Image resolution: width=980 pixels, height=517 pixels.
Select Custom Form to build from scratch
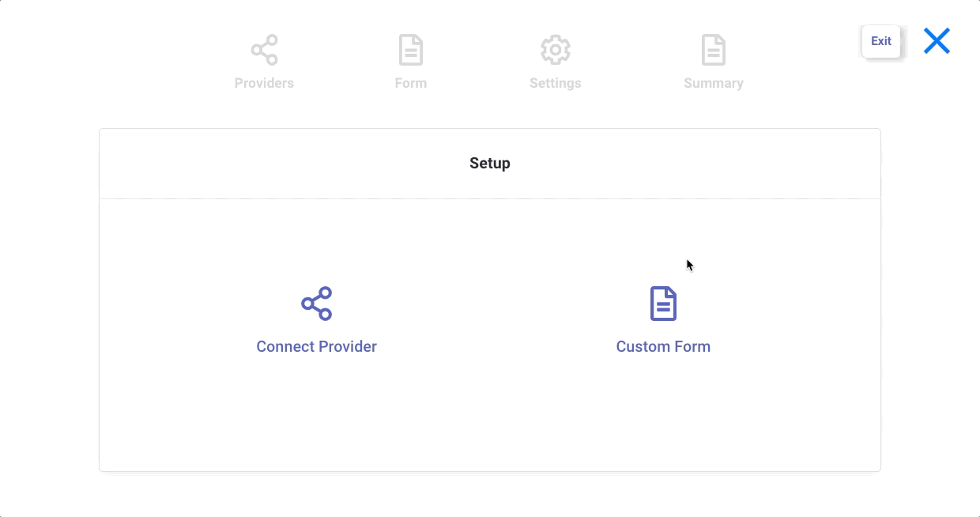tap(663, 346)
